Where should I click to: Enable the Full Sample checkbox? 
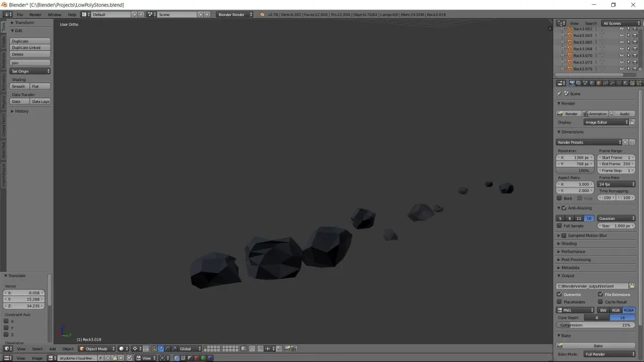coord(560,226)
